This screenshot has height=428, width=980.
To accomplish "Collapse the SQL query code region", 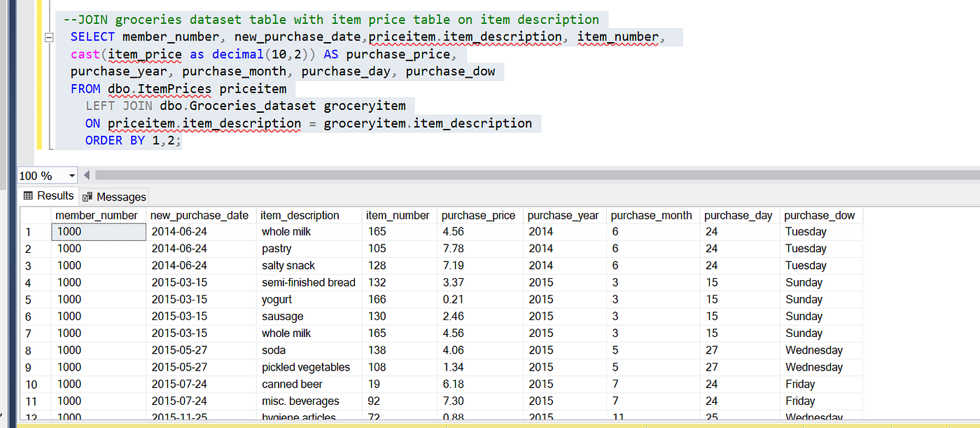I will [x=49, y=37].
